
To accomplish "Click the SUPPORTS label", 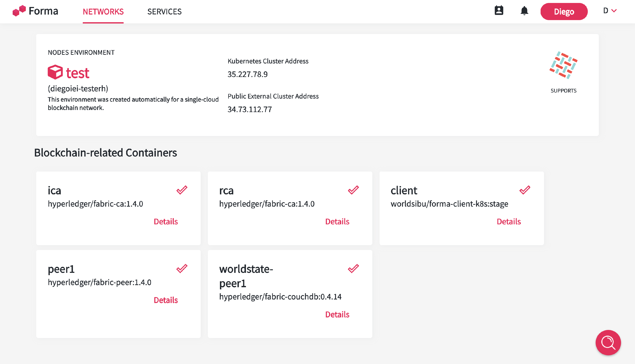I will [x=563, y=91].
